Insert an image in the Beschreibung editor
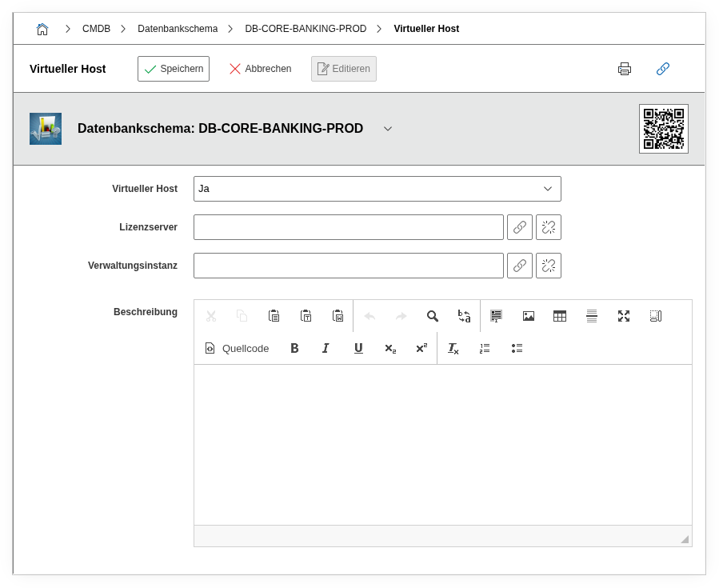 [528, 315]
